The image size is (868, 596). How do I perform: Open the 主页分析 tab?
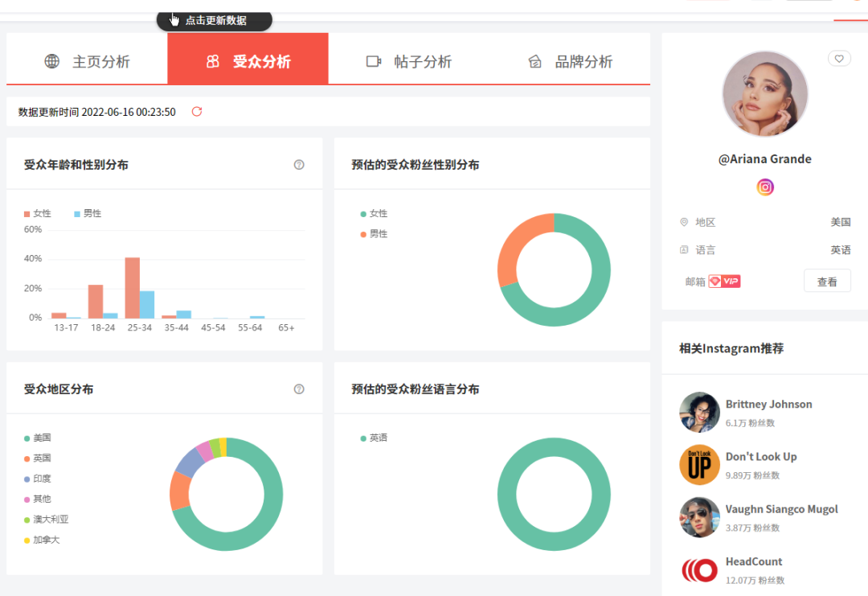(87, 59)
